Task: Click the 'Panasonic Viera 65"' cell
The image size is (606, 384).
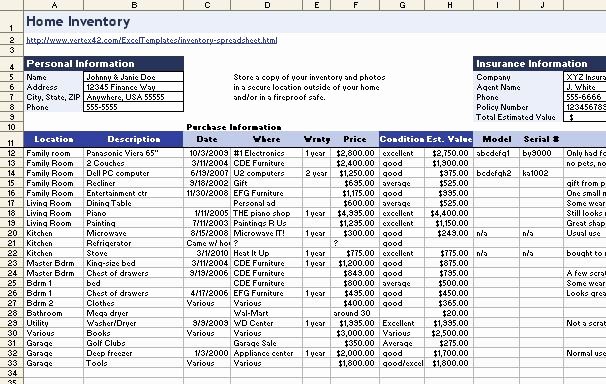Action: click(133, 153)
